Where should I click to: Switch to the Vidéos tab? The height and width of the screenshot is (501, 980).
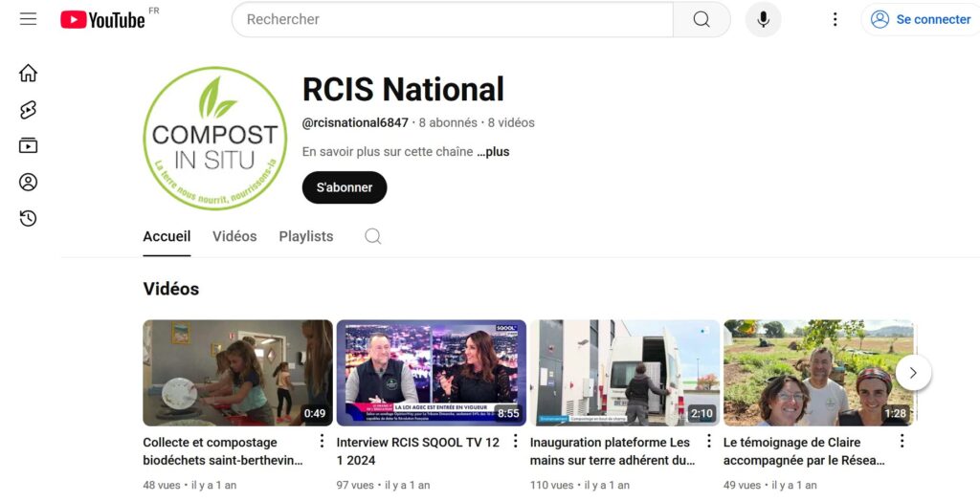point(234,237)
